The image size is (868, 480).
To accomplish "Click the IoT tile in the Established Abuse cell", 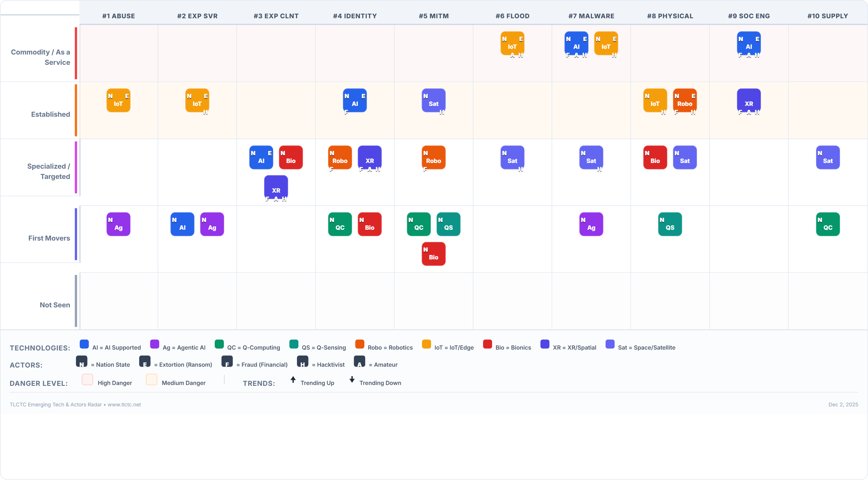I will click(x=118, y=100).
